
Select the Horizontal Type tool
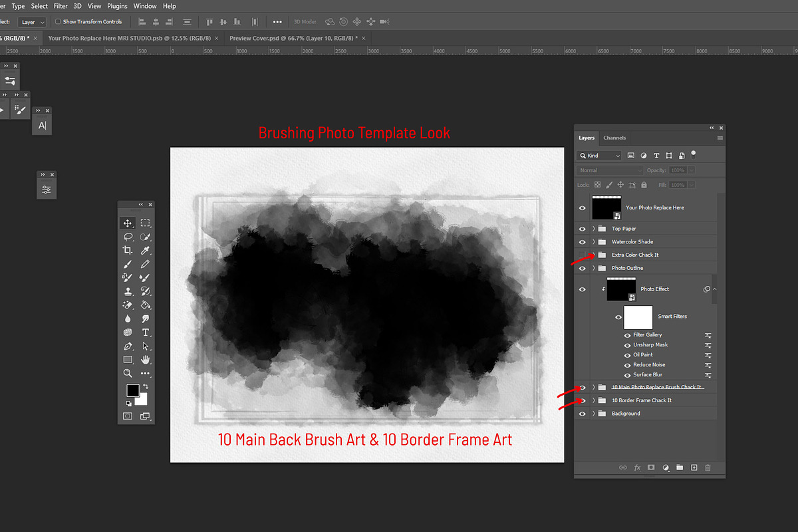145,332
